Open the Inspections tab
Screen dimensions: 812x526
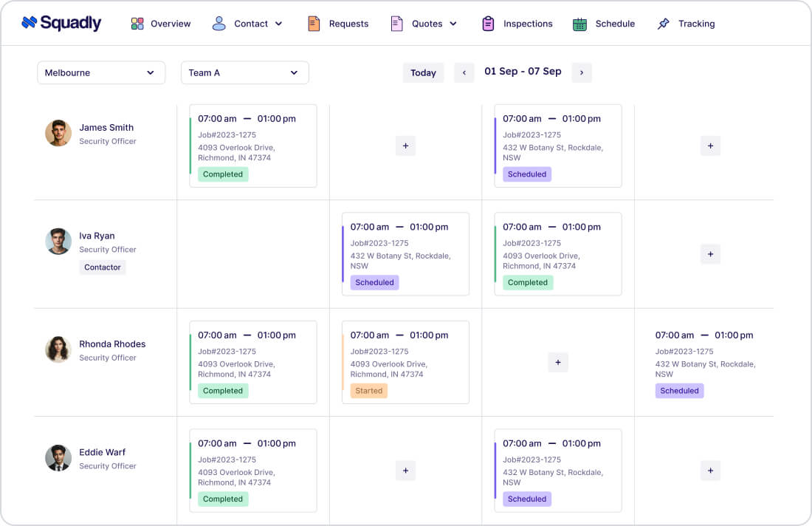point(528,24)
